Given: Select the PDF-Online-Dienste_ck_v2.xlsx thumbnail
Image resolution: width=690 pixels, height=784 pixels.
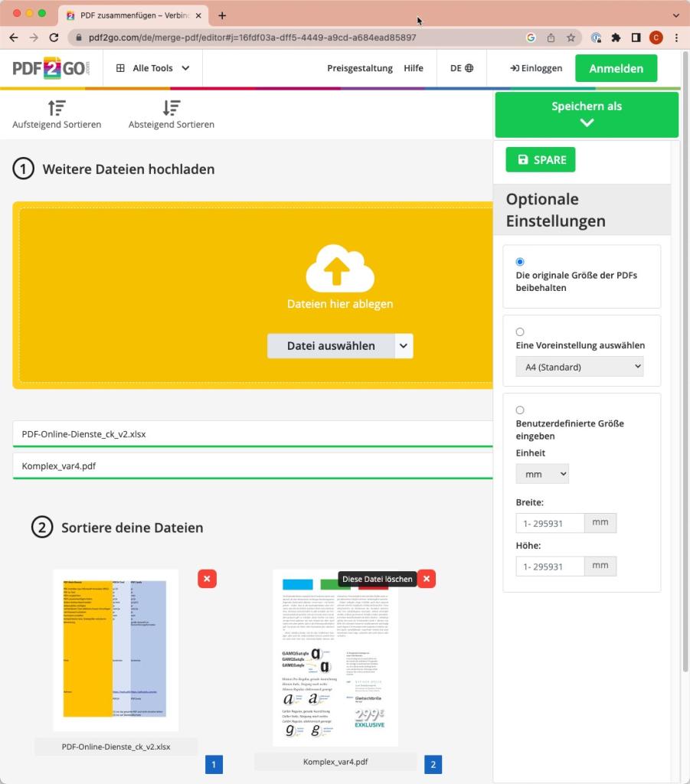Looking at the screenshot, I should point(116,650).
